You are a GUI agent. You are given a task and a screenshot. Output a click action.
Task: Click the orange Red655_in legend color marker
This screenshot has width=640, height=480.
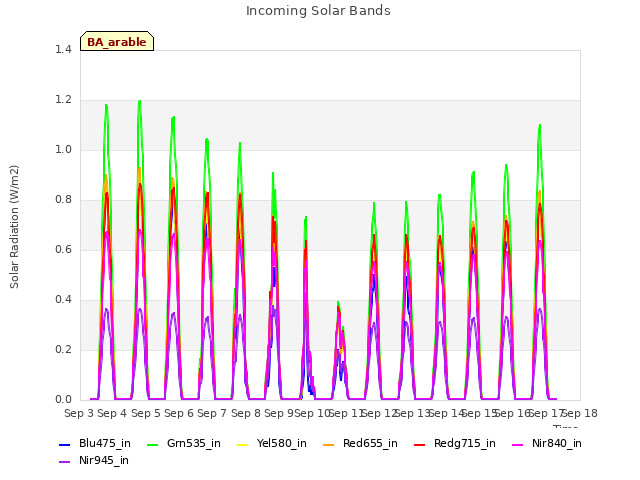pyautogui.click(x=329, y=444)
